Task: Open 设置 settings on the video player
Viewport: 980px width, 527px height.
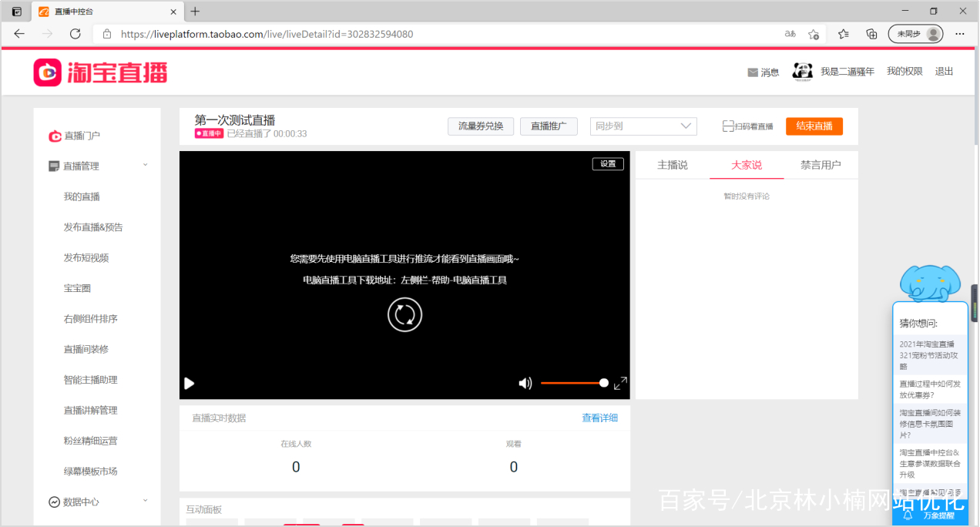Action: pyautogui.click(x=608, y=163)
